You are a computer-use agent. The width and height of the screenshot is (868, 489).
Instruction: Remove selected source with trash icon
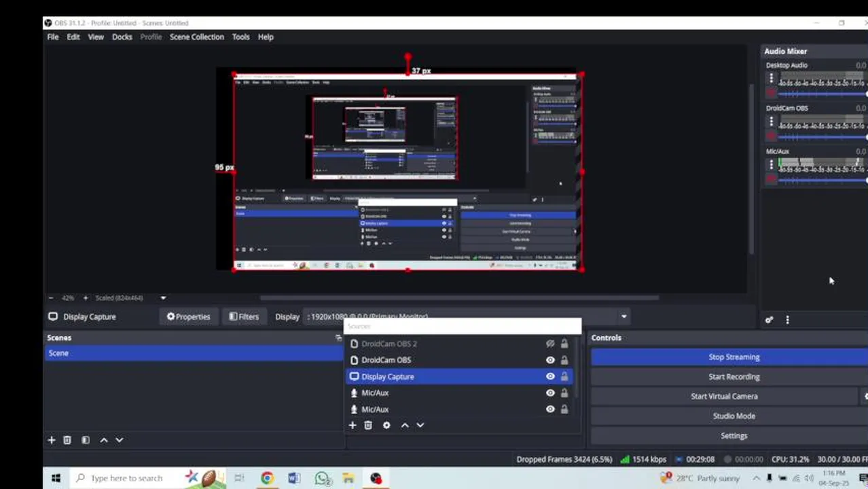[x=368, y=425]
